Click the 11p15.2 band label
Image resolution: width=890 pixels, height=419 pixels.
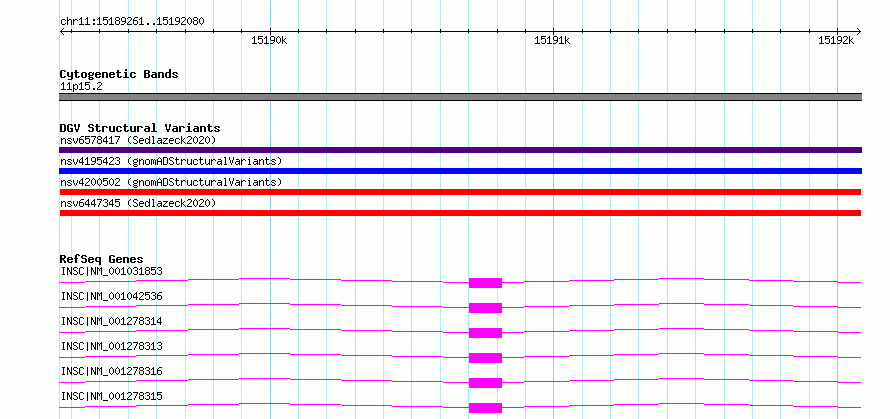81,87
